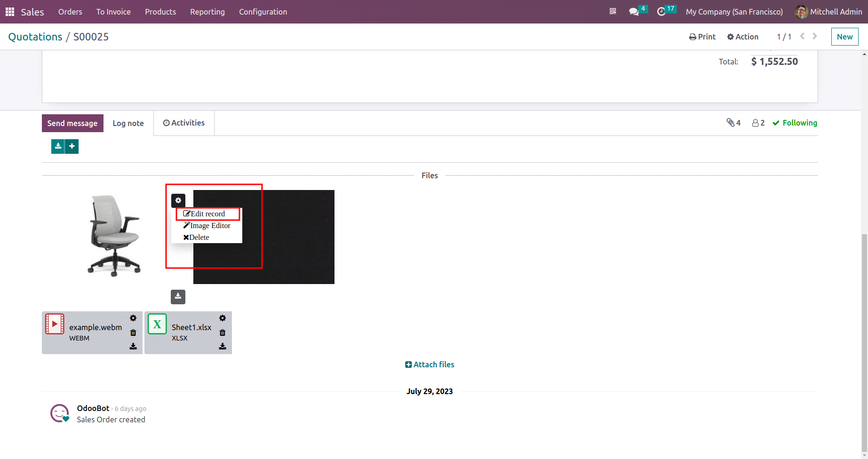Click the webm video file icon
Image resolution: width=868 pixels, height=459 pixels.
55,324
